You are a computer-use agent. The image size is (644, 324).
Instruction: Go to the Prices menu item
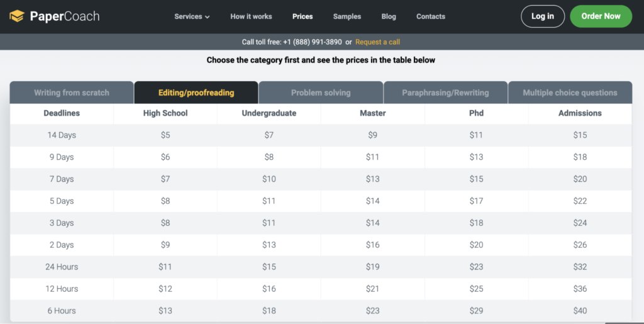click(303, 16)
